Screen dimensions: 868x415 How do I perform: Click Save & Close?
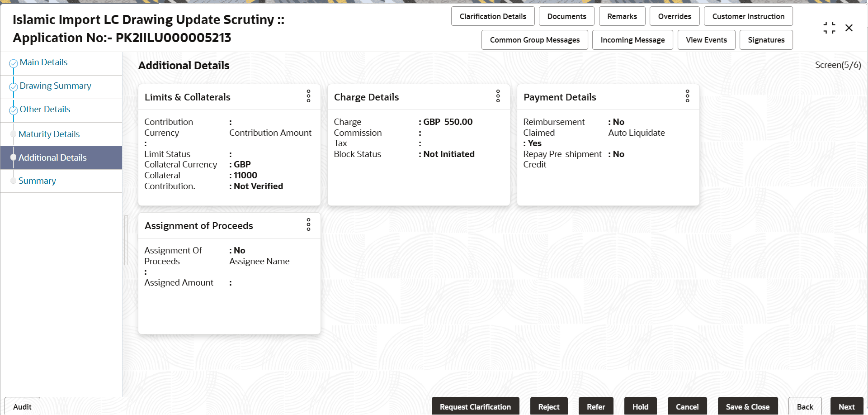(748, 406)
